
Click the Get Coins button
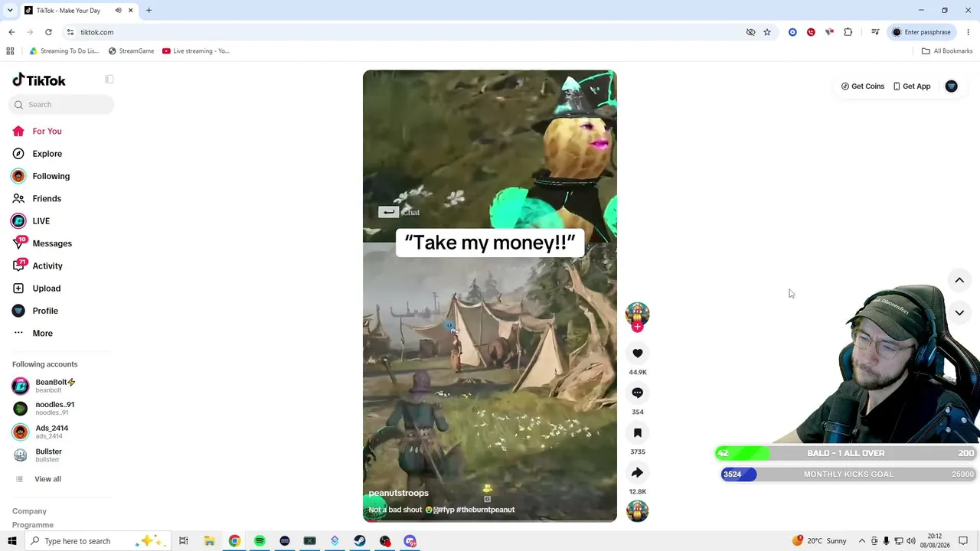pyautogui.click(x=863, y=86)
